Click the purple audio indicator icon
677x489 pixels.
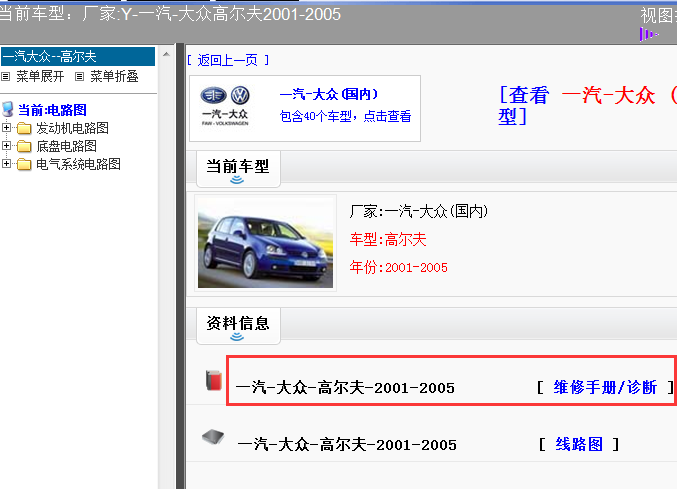click(x=649, y=34)
